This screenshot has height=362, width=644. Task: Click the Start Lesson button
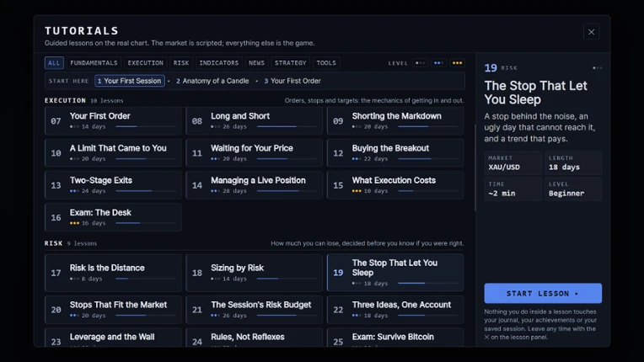pos(543,293)
